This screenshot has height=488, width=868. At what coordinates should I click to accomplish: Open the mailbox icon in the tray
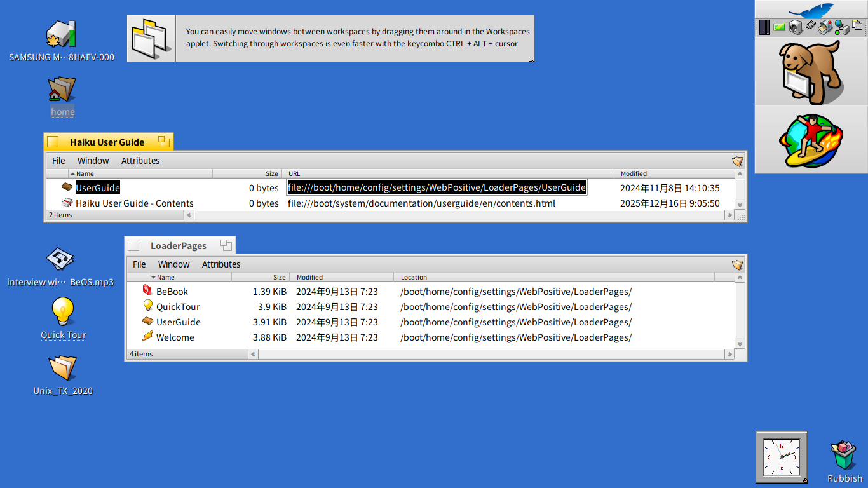[x=825, y=27]
